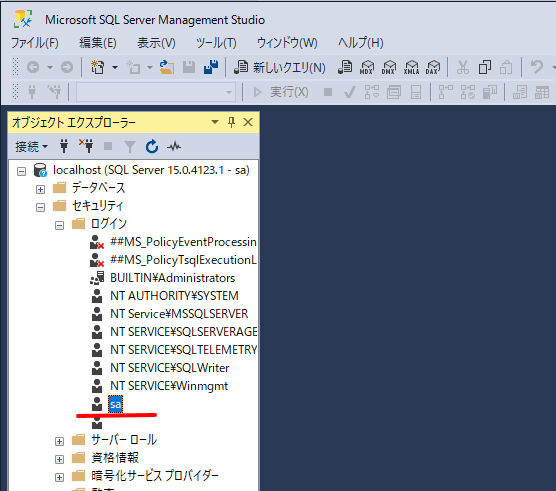Click the stop query square icon
Image resolution: width=556 pixels, height=491 pixels.
[x=328, y=93]
